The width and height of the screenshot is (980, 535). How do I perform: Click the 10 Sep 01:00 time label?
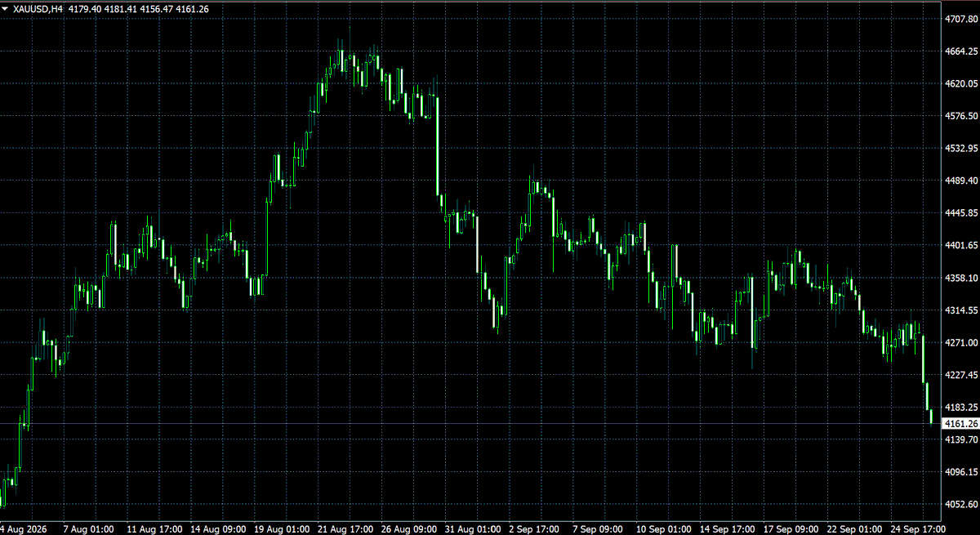click(x=664, y=528)
